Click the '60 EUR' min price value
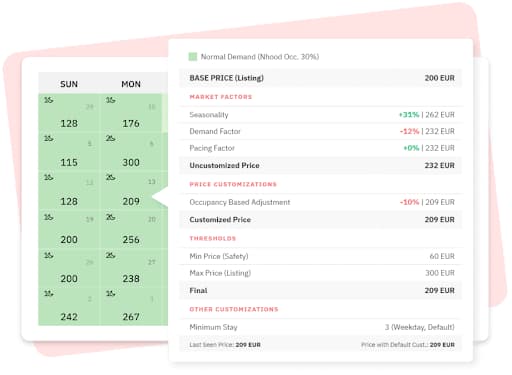The width and height of the screenshot is (512, 375). [442, 256]
